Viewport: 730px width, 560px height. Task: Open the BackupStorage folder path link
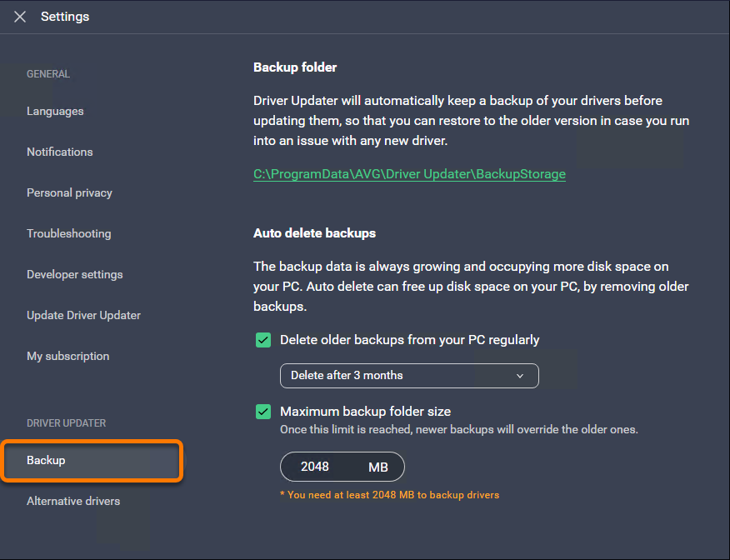pos(409,174)
